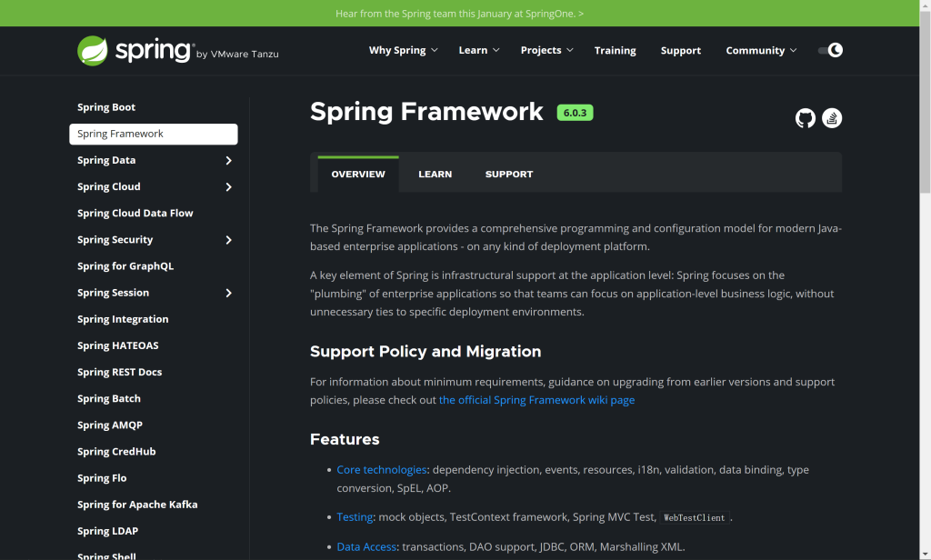Screen dimensions: 931x560
Task: Go to Support in top navigation
Action: pos(680,51)
